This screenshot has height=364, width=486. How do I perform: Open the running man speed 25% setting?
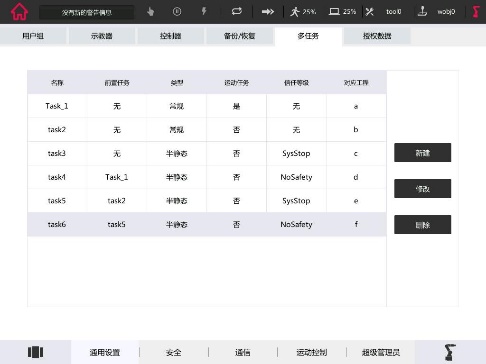pos(303,12)
